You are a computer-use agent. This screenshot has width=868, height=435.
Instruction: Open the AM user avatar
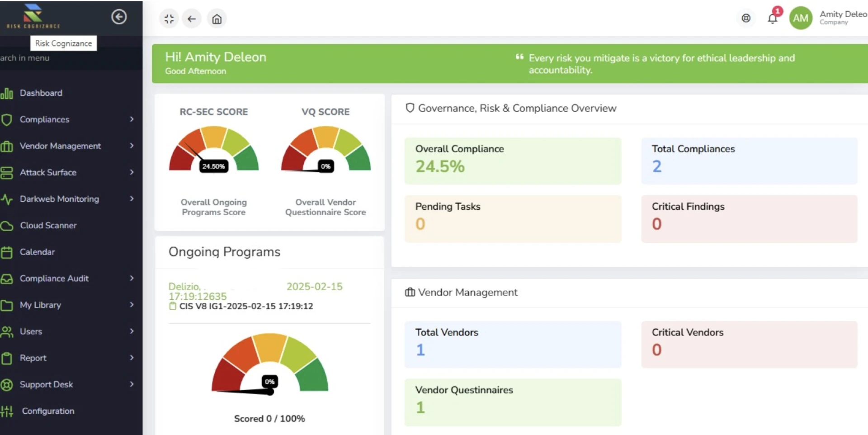coord(800,18)
